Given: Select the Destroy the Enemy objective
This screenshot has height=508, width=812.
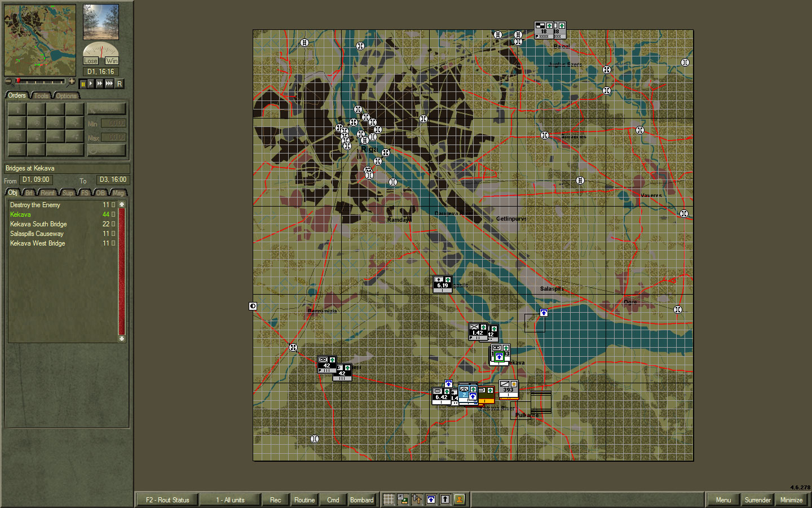Looking at the screenshot, I should point(63,205).
